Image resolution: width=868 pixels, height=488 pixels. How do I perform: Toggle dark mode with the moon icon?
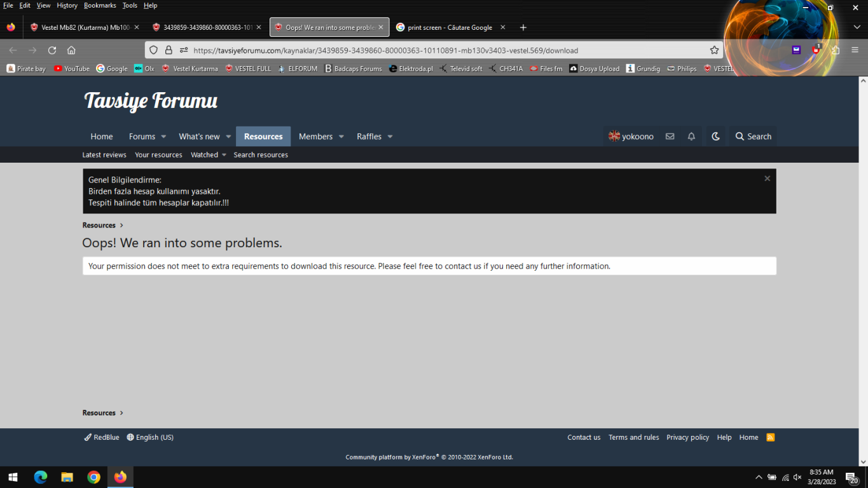715,137
